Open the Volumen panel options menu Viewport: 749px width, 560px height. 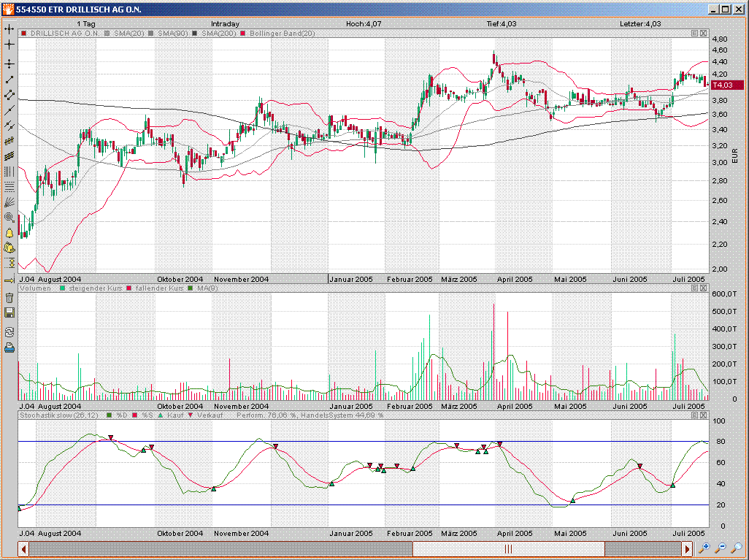pos(694,289)
